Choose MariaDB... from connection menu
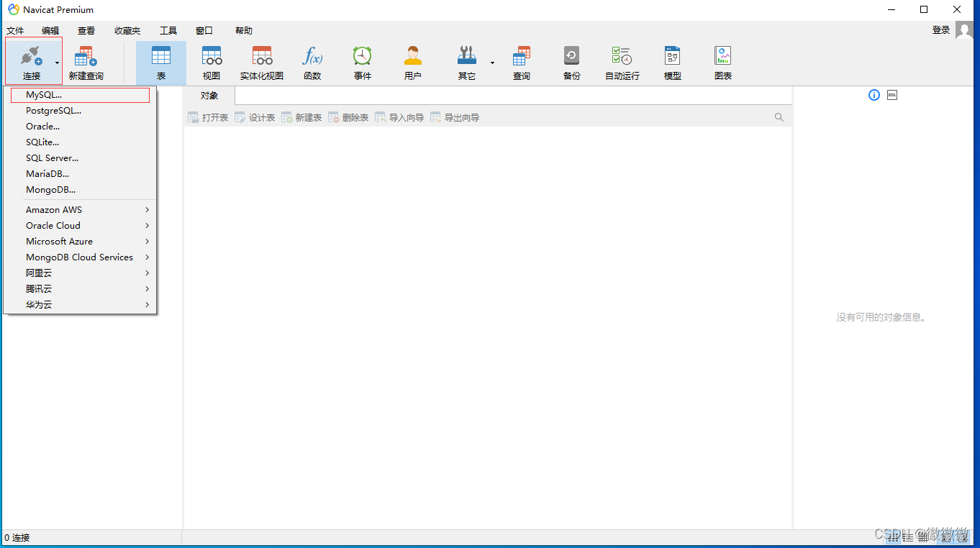980x548 pixels. point(80,174)
